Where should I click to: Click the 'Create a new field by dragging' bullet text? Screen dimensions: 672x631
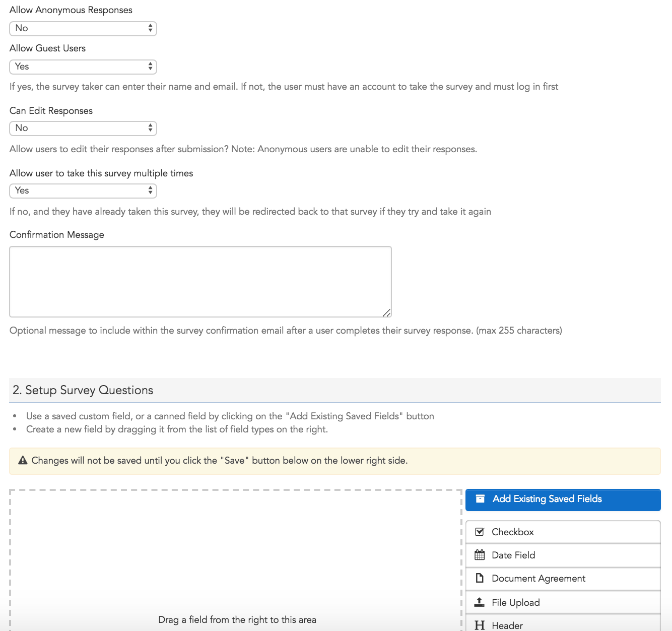point(177,429)
